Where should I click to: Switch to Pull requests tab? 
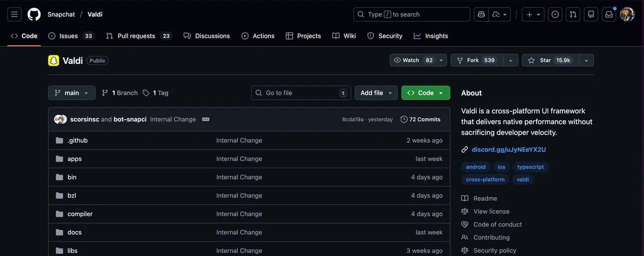[138, 36]
